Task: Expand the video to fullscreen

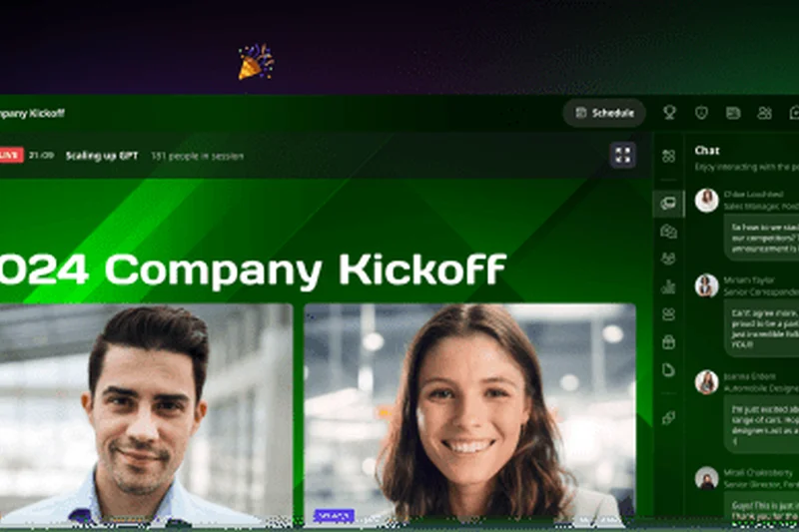Action: tap(622, 155)
